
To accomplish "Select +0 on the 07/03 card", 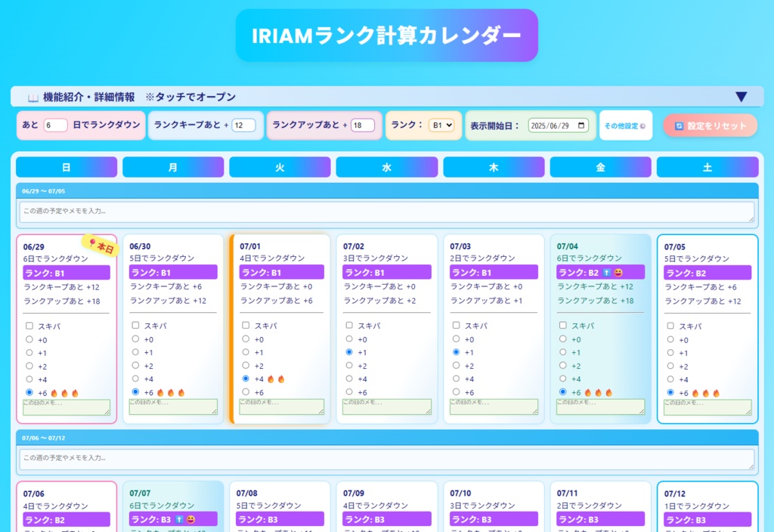I will pos(456,339).
